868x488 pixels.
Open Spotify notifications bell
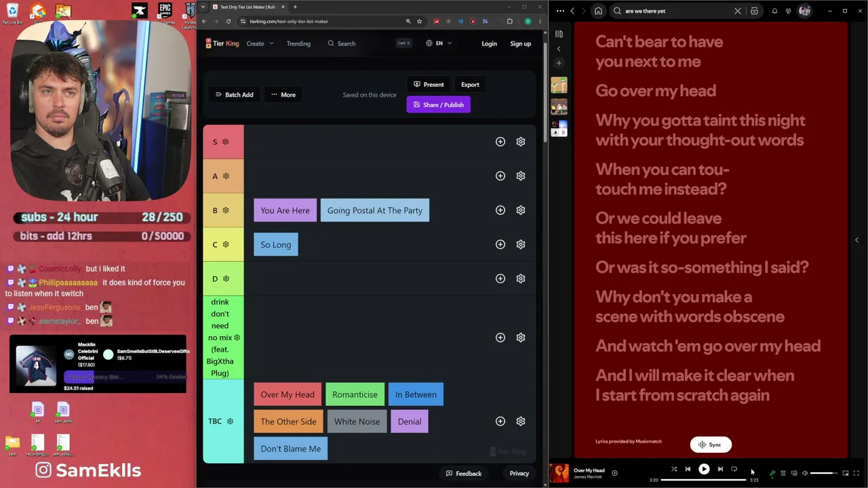774,11
